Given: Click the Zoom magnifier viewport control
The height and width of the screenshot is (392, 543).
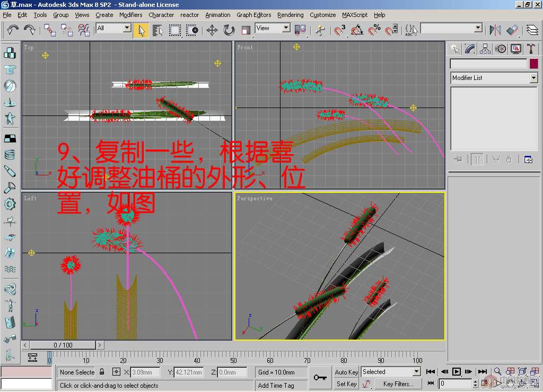Looking at the screenshot, I should pos(497,371).
